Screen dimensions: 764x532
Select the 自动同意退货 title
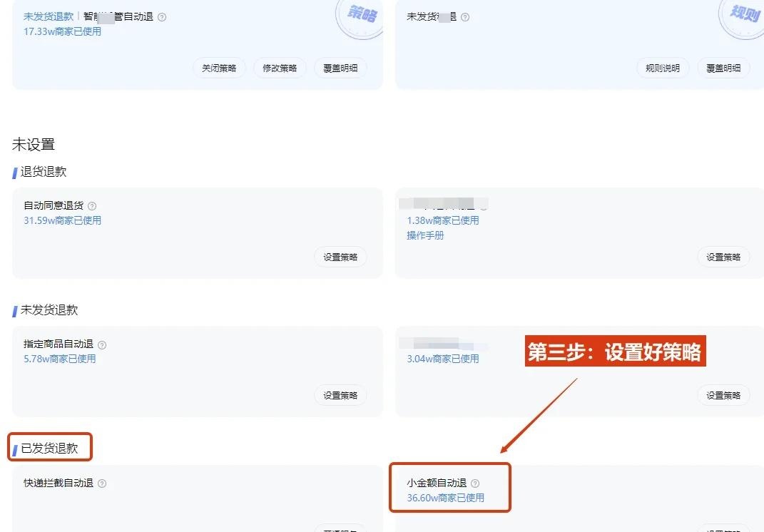[x=54, y=205]
